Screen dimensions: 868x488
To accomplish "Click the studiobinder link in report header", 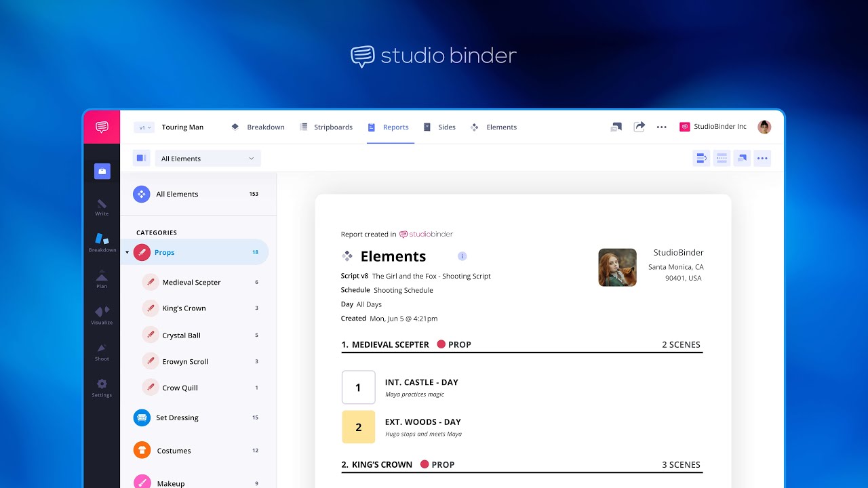I will pos(426,235).
